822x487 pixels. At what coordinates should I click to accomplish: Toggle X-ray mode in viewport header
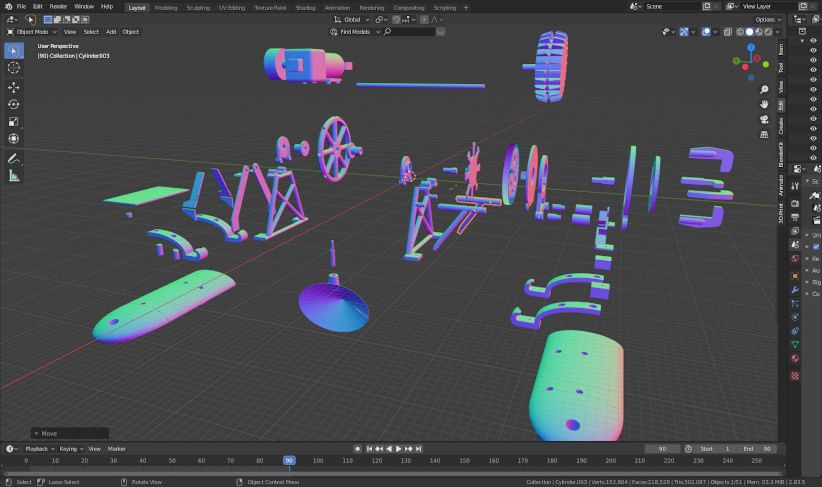pos(728,32)
